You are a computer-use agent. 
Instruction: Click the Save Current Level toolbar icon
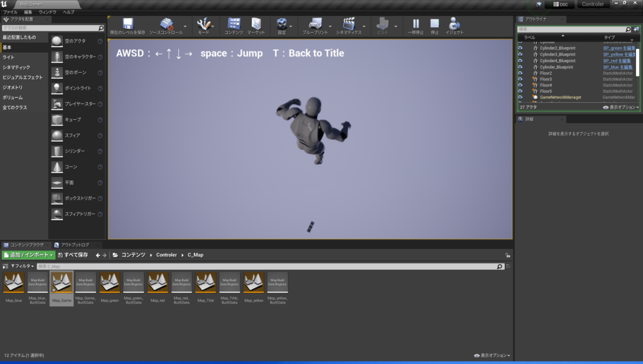tap(127, 25)
